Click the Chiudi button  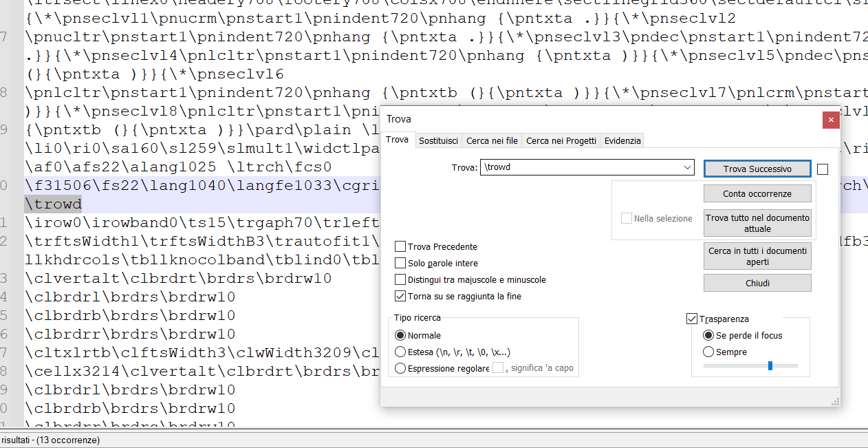coord(757,283)
